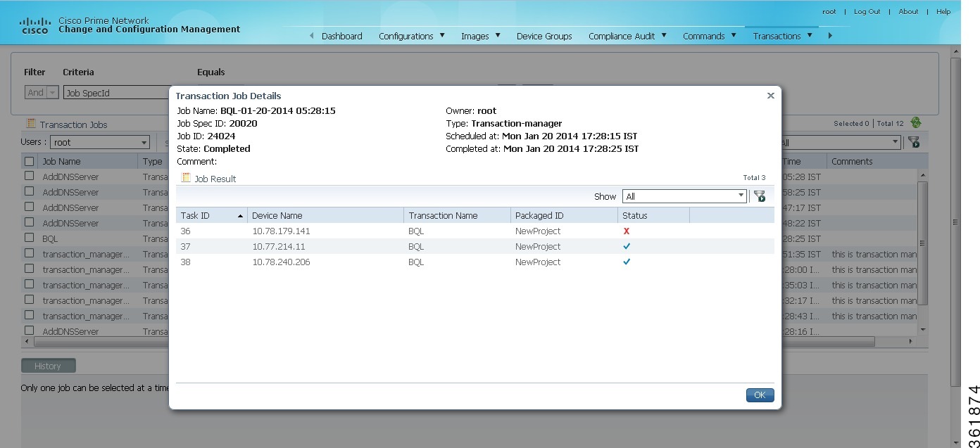Viewport: 980px width, 448px height.
Task: Check the first AddDNSServer job checkbox
Action: pos(29,177)
